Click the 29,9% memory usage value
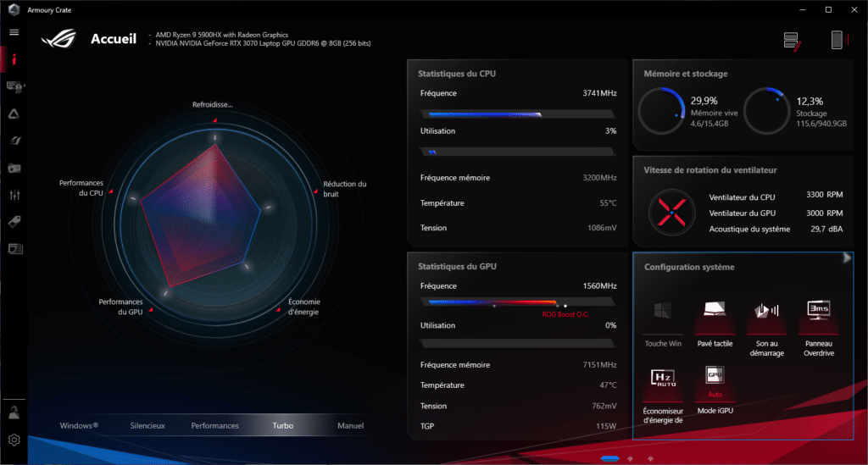 [704, 101]
